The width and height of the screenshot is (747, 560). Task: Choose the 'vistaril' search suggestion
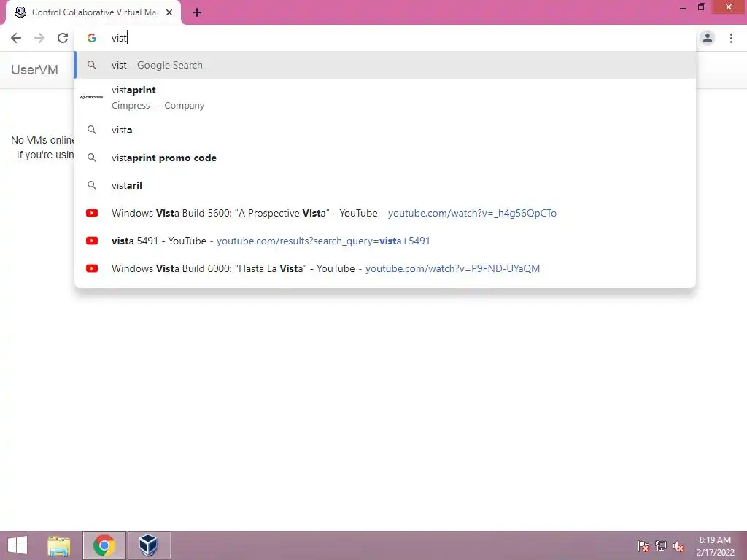click(385, 185)
